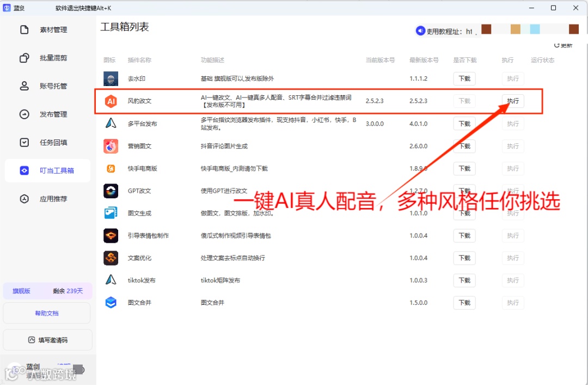The height and width of the screenshot is (385, 588).
Task: Click the 文案优化 plugin icon
Action: pyautogui.click(x=111, y=258)
